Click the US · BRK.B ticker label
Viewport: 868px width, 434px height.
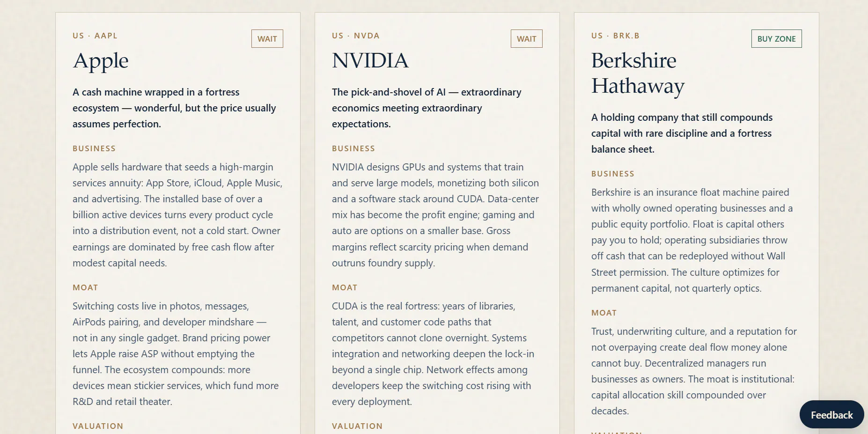(x=615, y=36)
